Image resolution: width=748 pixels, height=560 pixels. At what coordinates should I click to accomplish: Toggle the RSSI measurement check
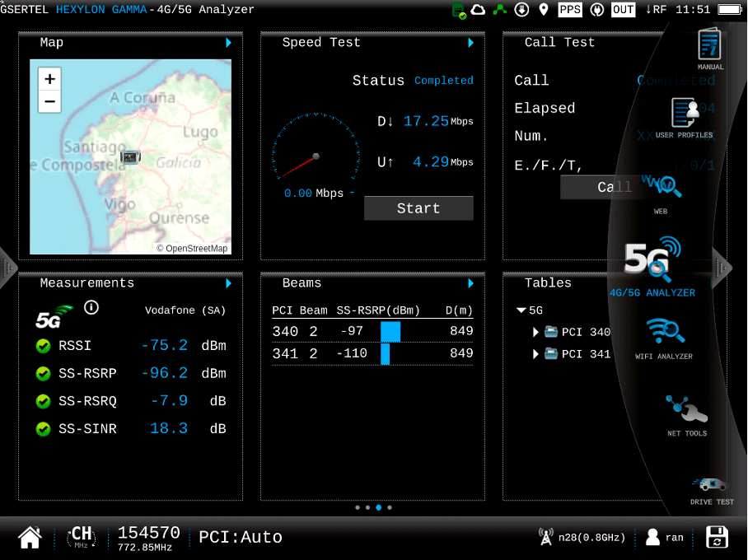click(x=44, y=346)
